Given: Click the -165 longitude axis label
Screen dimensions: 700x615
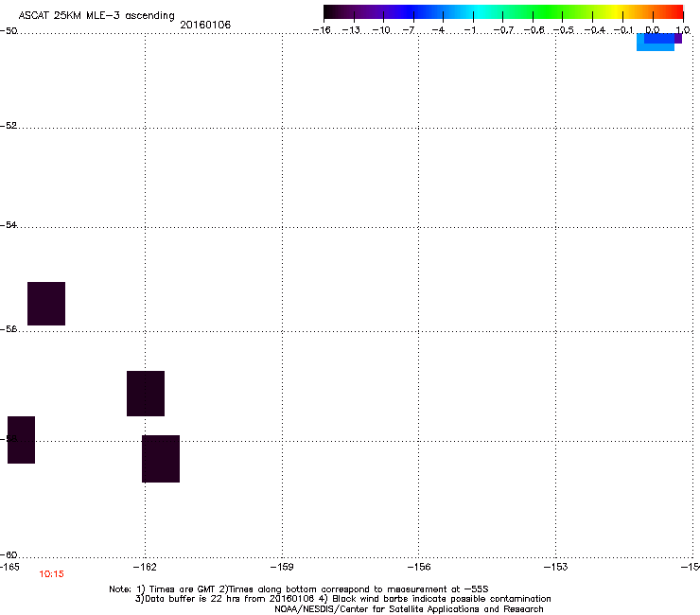Looking at the screenshot, I should coord(9,567).
